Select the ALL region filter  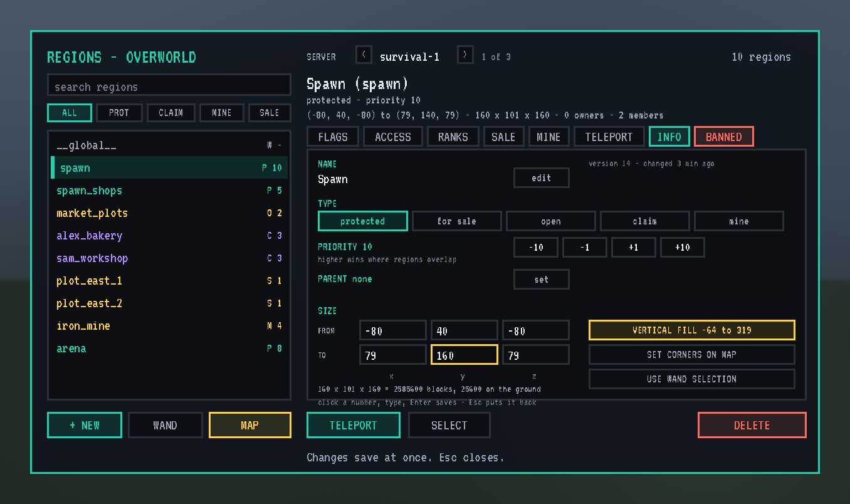pyautogui.click(x=70, y=113)
